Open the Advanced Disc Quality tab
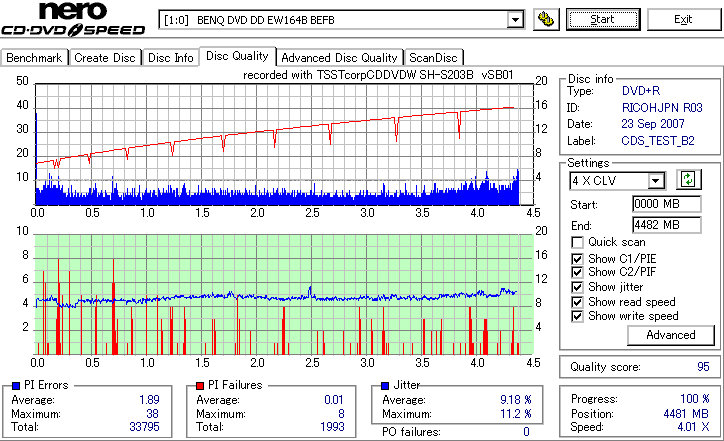 coord(339,58)
